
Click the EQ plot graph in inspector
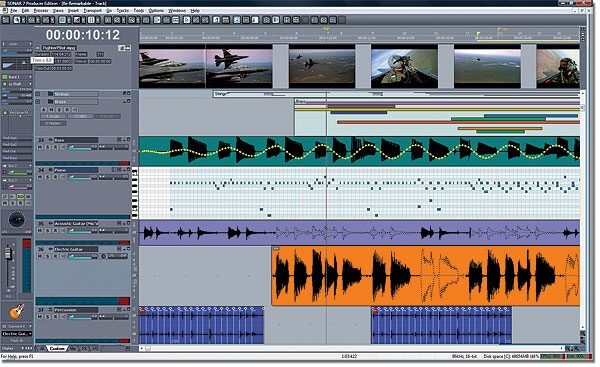point(16,64)
